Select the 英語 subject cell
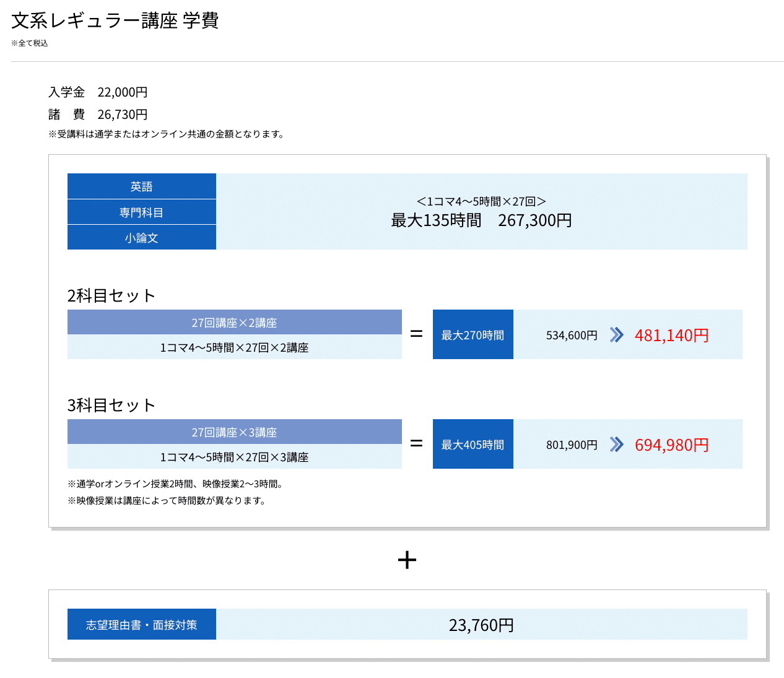 (142, 186)
